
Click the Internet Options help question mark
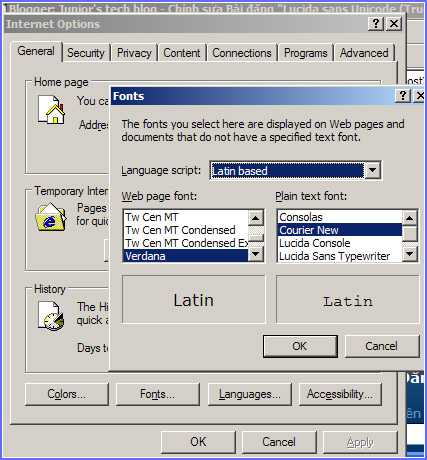376,24
